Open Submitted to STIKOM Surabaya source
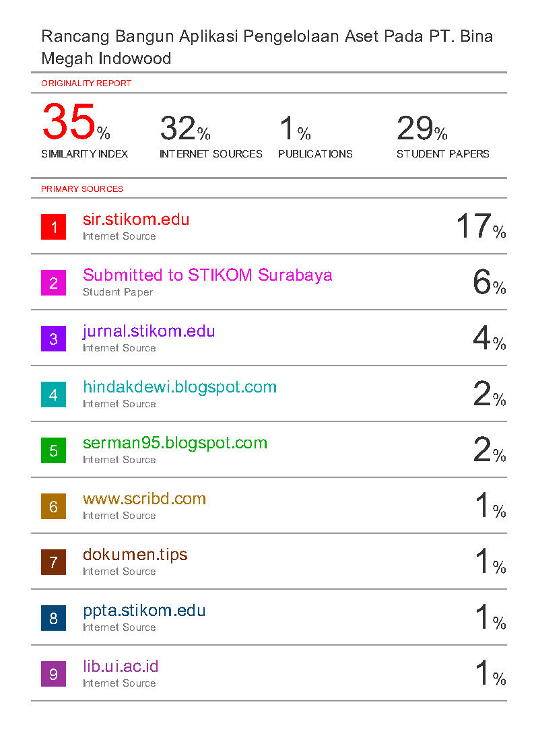The image size is (534, 756). (x=207, y=275)
